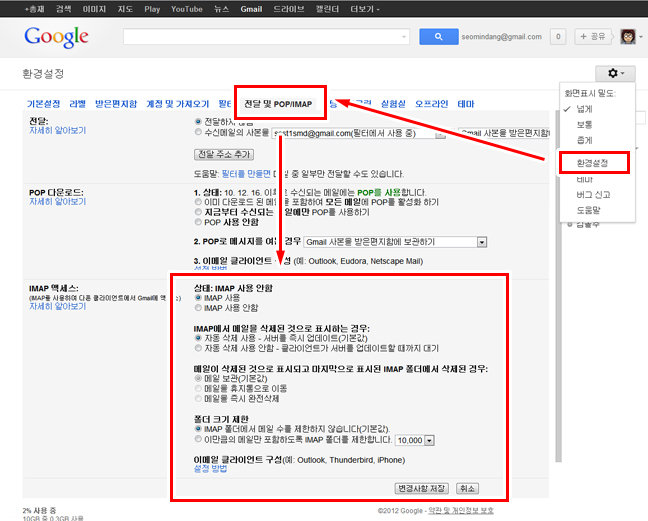Select the forwarding disabled radio button
Viewport: 648px width, 521px height.
tap(198, 121)
